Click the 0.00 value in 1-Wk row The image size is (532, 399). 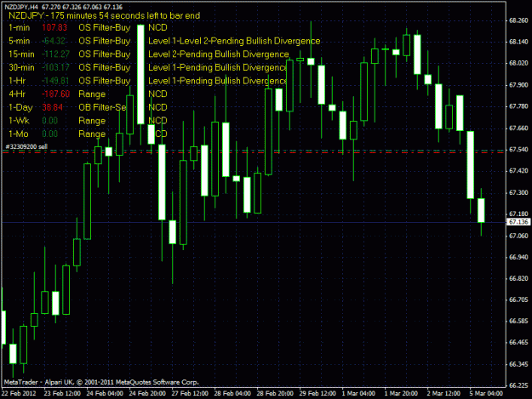tap(50, 121)
